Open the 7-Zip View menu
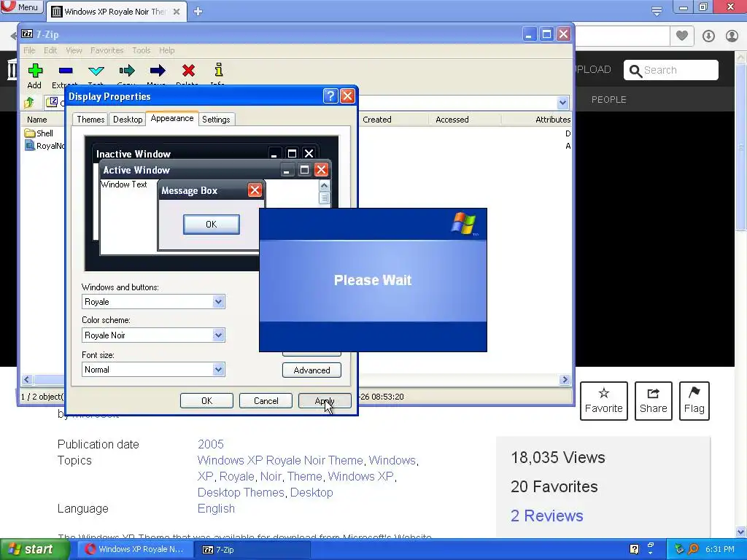This screenshot has height=560, width=747. (74, 50)
